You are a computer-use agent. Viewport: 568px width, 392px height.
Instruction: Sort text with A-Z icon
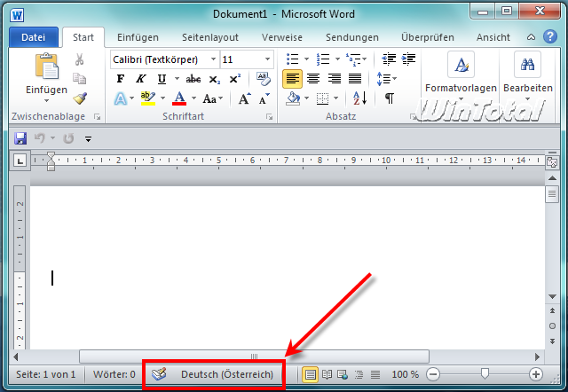point(360,98)
